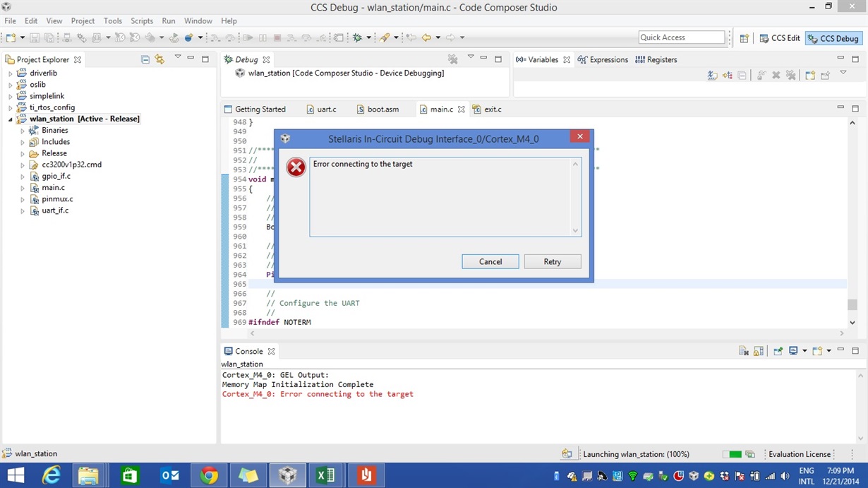Select pinmux.c in Project Explorer
The width and height of the screenshot is (868, 488).
(57, 199)
